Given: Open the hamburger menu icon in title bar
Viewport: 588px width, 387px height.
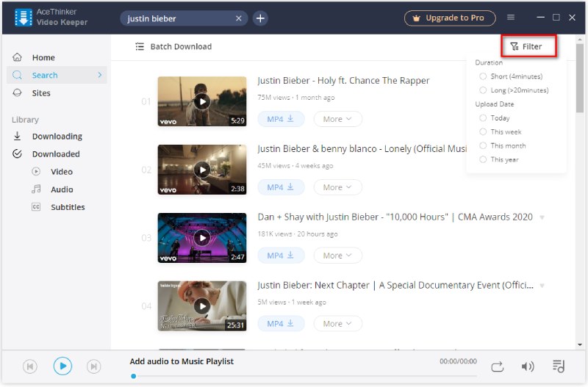Looking at the screenshot, I should [511, 17].
